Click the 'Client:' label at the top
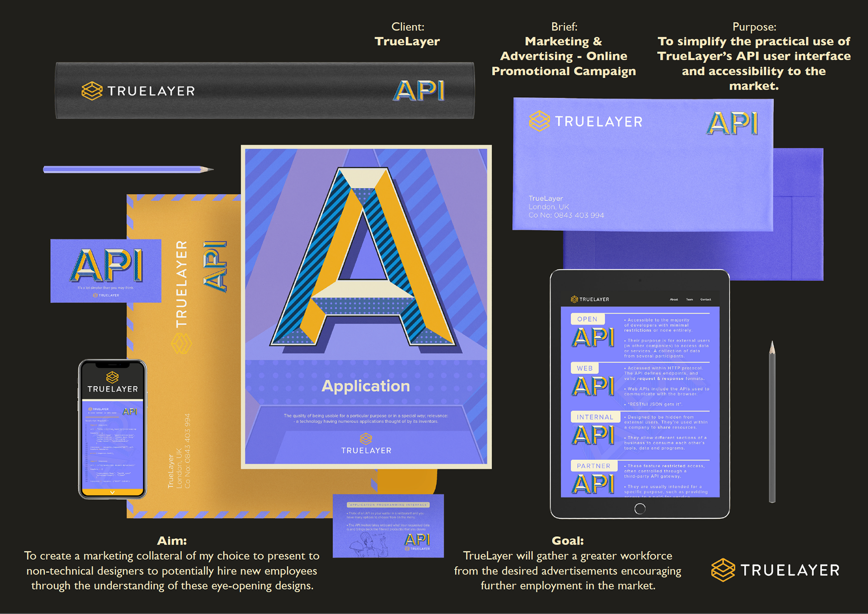This screenshot has width=868, height=614. [408, 27]
